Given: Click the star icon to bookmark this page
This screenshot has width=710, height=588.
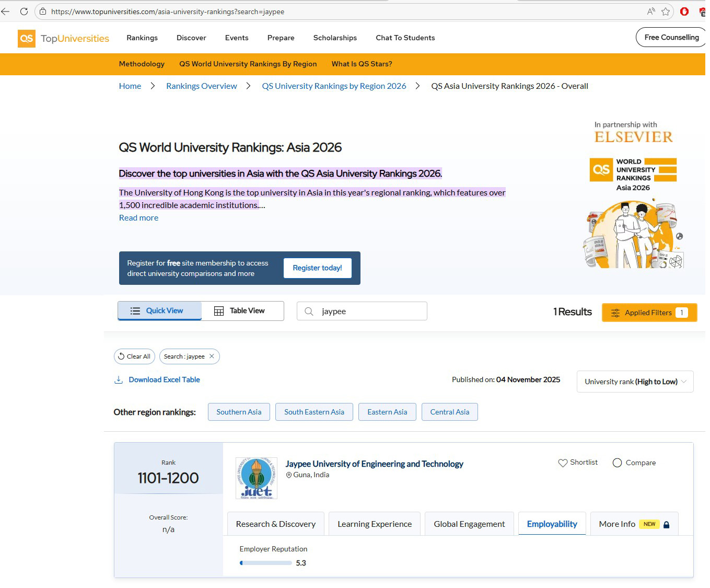Looking at the screenshot, I should (x=666, y=11).
